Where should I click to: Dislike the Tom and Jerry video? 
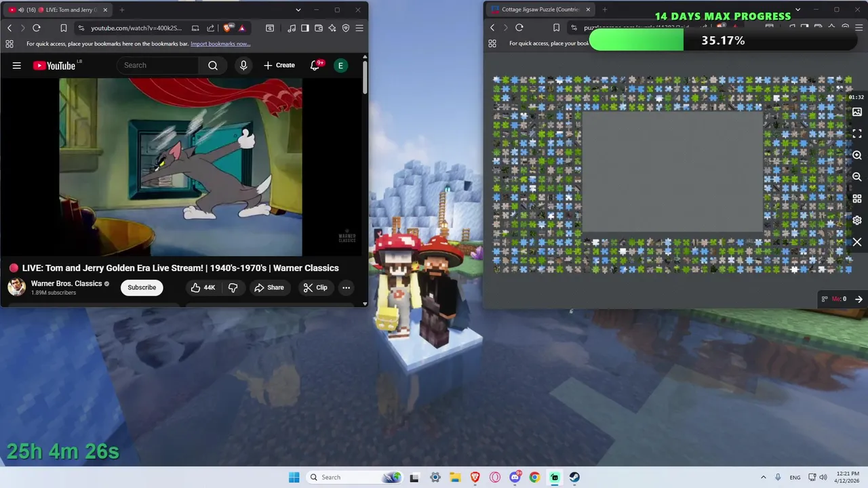[233, 287]
